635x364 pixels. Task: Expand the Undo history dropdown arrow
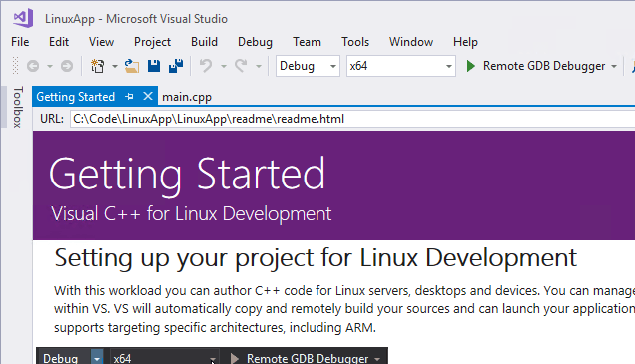[x=223, y=66]
